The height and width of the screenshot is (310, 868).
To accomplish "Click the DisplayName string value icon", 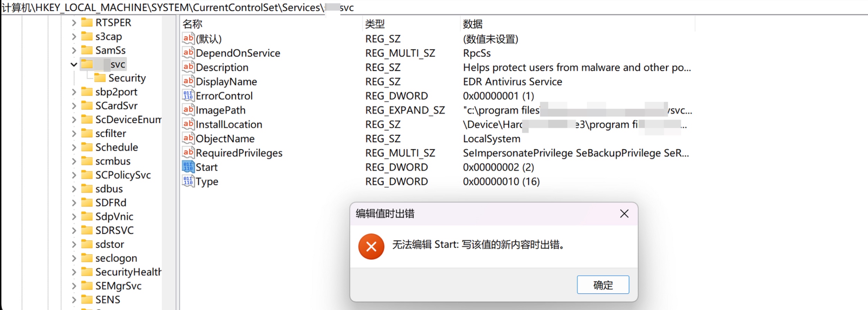I will click(188, 82).
